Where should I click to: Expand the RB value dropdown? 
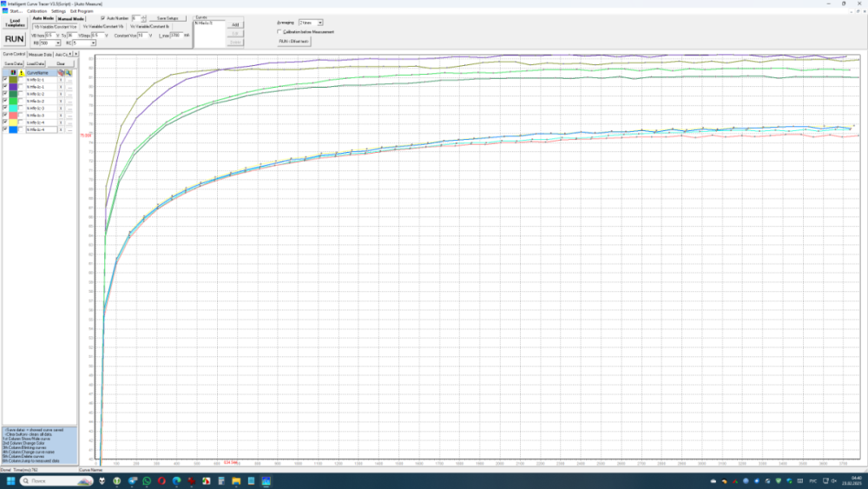[57, 43]
